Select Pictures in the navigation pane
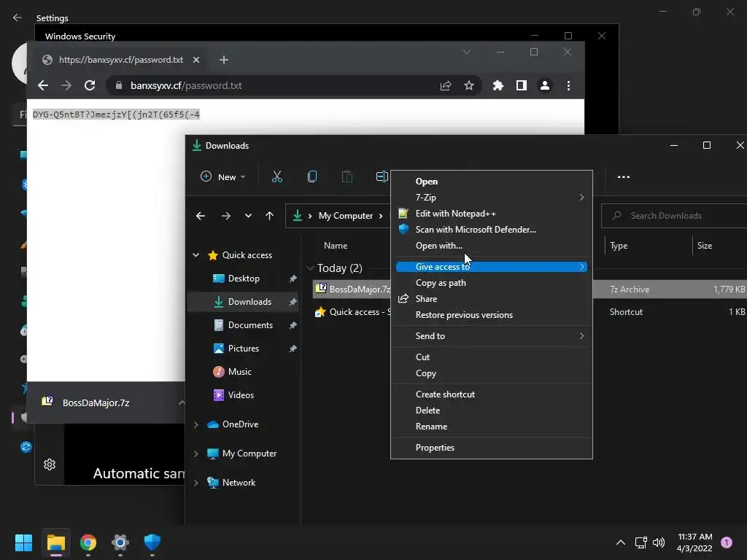747x560 pixels. [244, 349]
